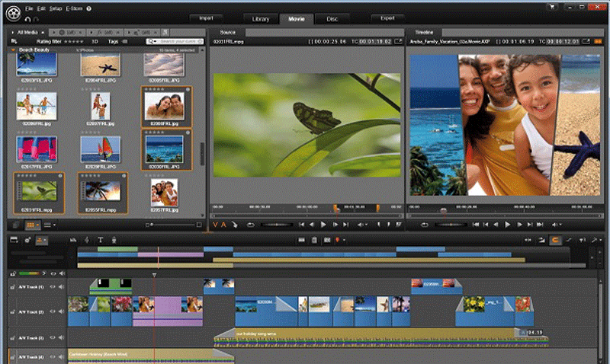This screenshot has height=364, width=610.
Task: Collapse the Beach Beauty folder group
Action: pos(14,49)
